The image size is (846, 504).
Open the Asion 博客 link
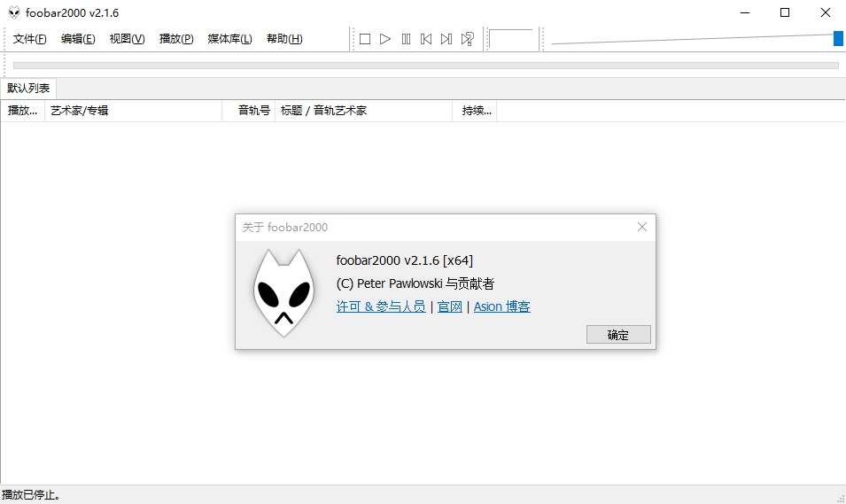click(x=501, y=306)
